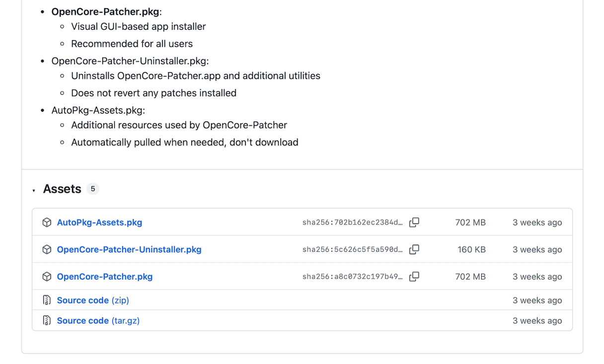
Task: Click the 3 weeks ago timestamp for OpenCore-Patcher.pkg
Action: [537, 277]
